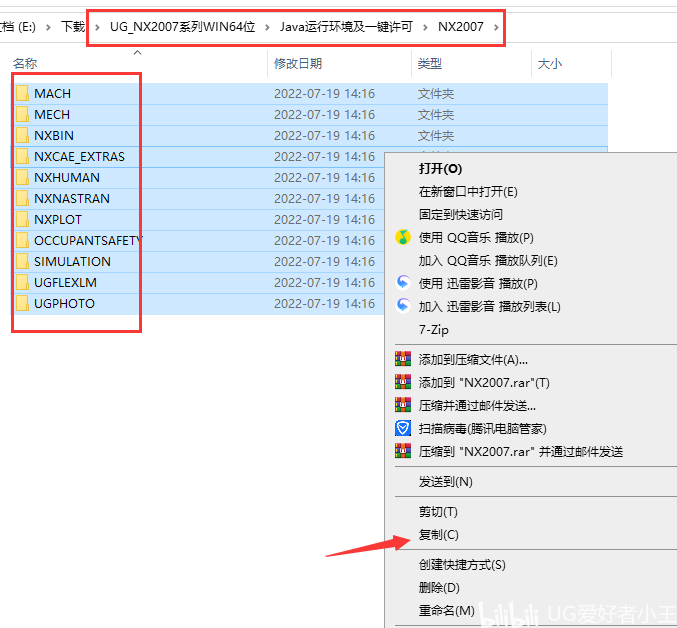
Task: Choose 在新窗口中打开(E)
Action: pyautogui.click(x=468, y=191)
